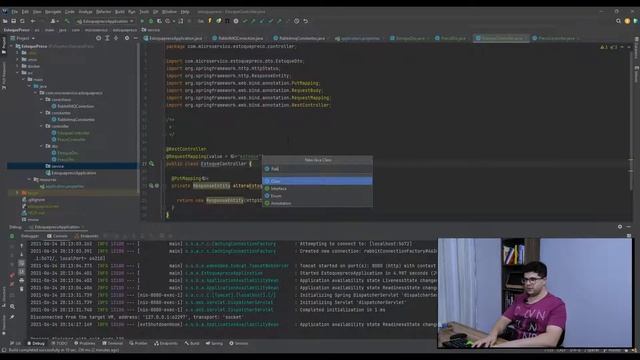The height and width of the screenshot is (360, 640).
Task: Open the Profiler tool window button
Action: tap(138, 343)
